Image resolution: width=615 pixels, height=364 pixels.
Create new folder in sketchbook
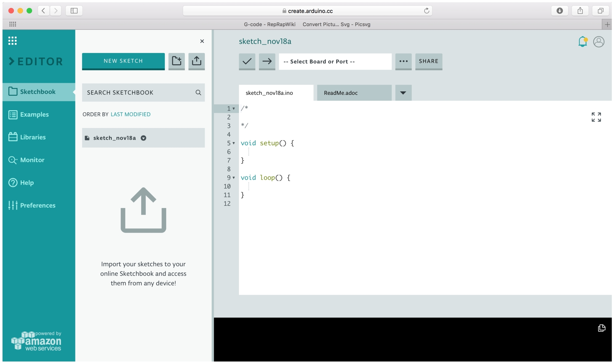tap(176, 61)
